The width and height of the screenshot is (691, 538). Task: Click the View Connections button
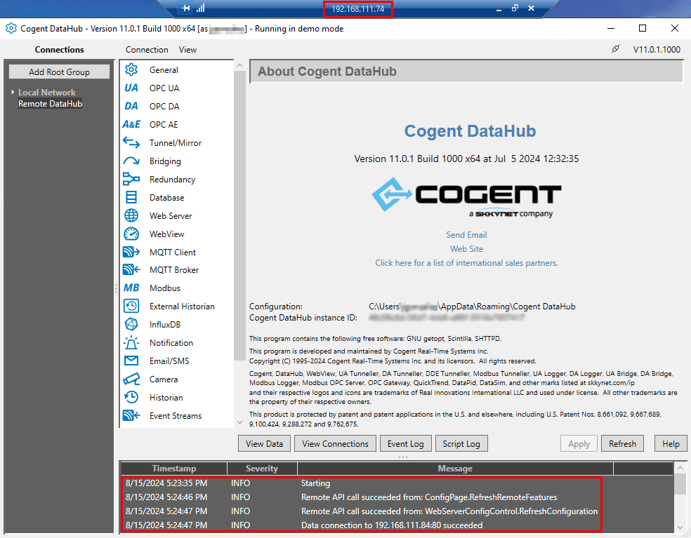point(335,444)
